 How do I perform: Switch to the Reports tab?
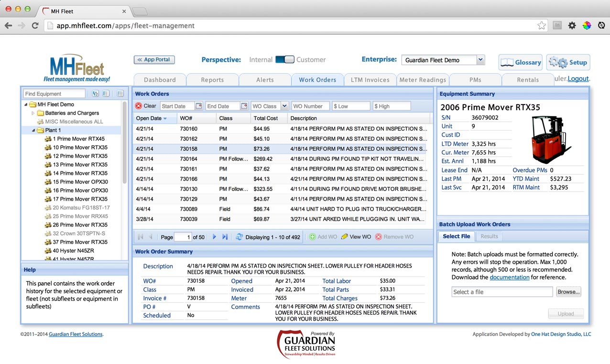212,80
